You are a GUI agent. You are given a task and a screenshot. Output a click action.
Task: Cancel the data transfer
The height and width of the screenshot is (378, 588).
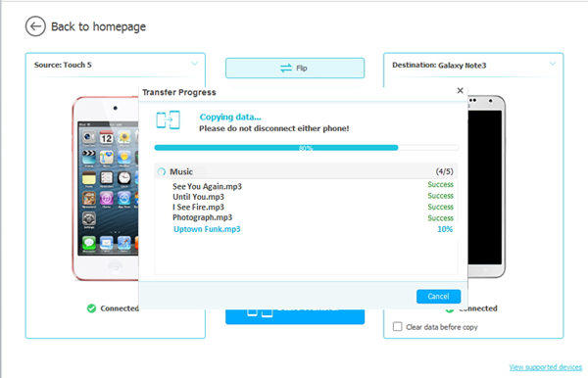pyautogui.click(x=438, y=297)
